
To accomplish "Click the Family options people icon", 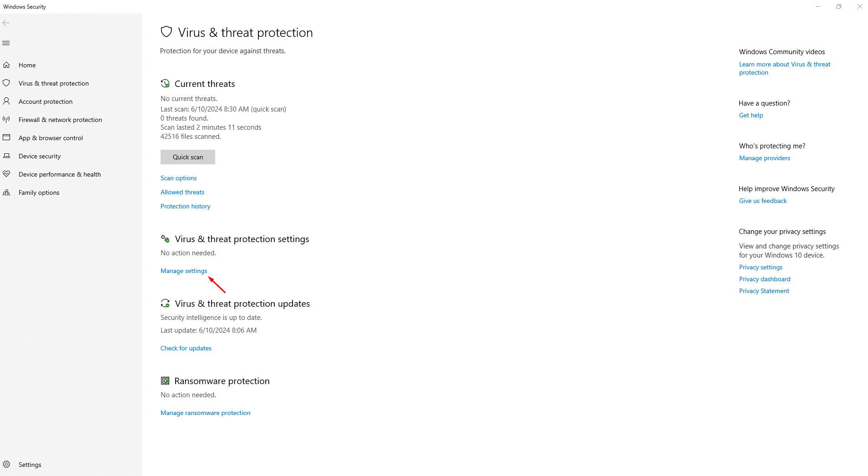I will pos(6,192).
